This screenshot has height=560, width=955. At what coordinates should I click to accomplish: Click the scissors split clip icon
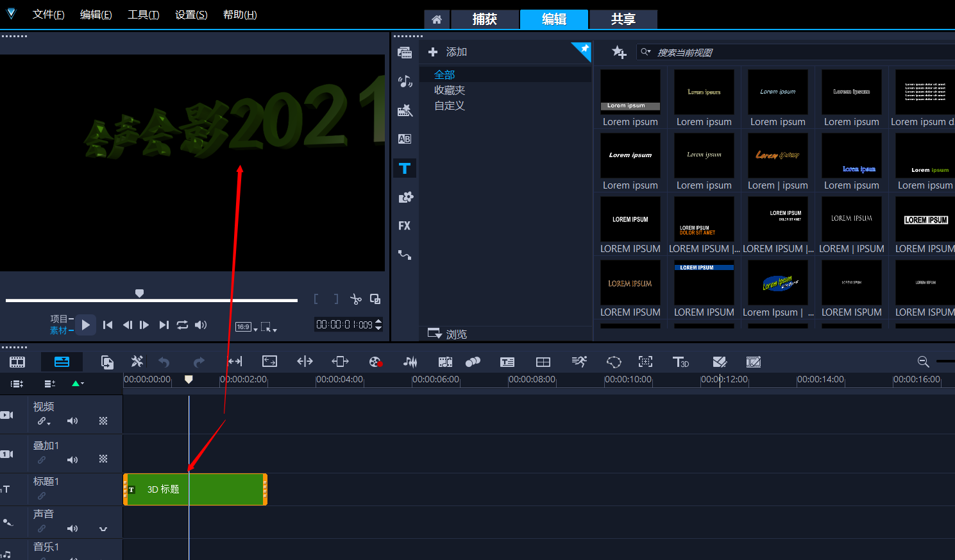tap(356, 299)
